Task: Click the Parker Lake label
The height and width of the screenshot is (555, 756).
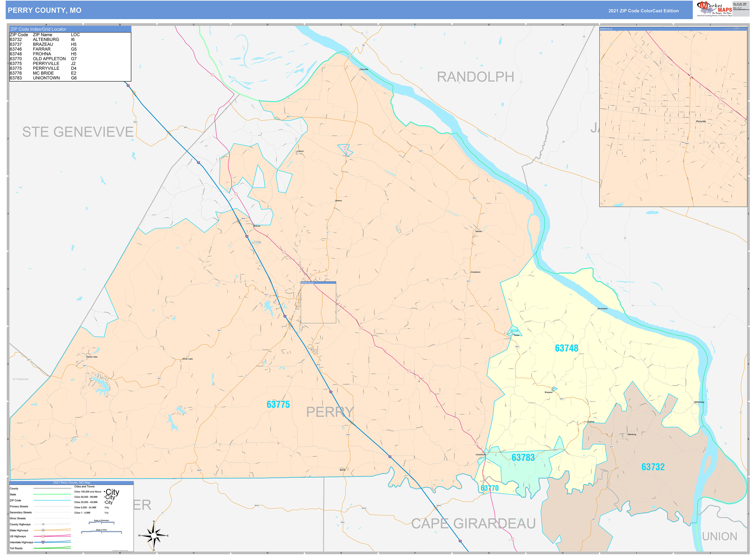Action: tap(92, 357)
